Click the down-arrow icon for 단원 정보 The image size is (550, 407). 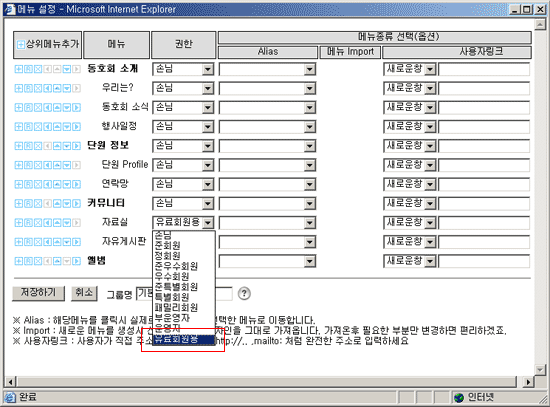[x=67, y=146]
